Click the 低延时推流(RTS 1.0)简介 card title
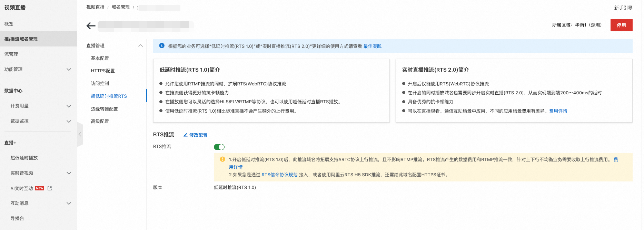644x230 pixels. [189, 70]
